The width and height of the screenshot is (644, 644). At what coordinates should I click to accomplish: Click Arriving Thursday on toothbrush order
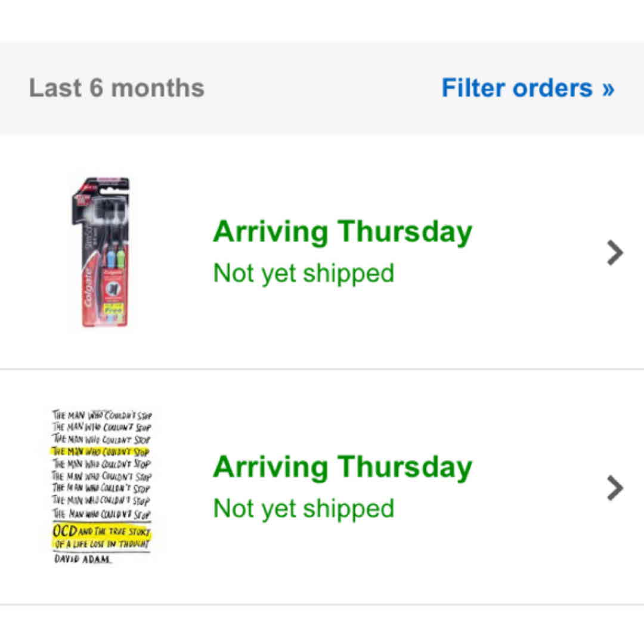point(342,231)
